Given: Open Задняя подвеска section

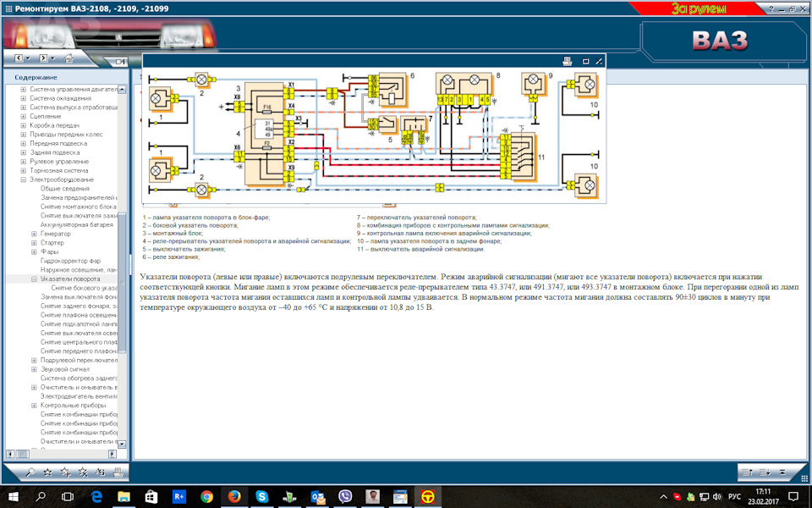Looking at the screenshot, I should (x=54, y=152).
